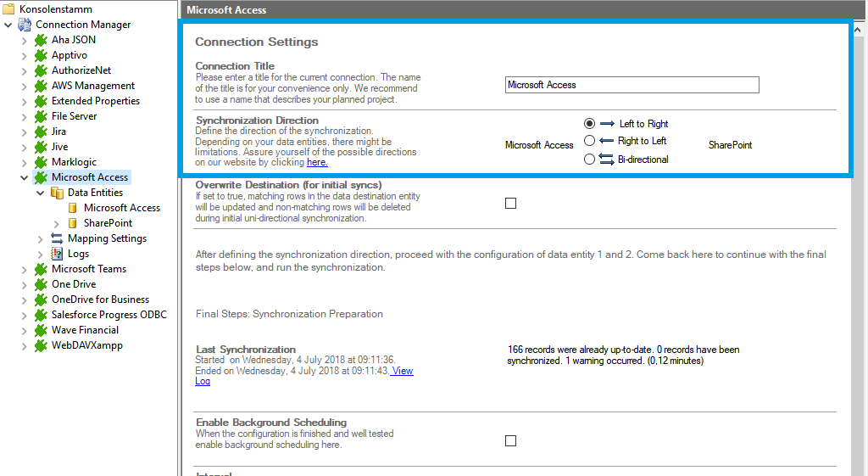Click the Connection Manager icon
The image size is (868, 476).
tap(25, 25)
